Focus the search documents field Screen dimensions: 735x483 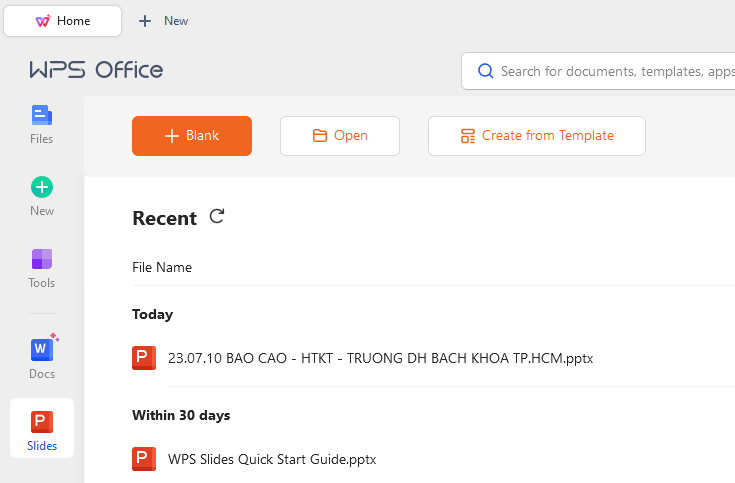[x=600, y=71]
